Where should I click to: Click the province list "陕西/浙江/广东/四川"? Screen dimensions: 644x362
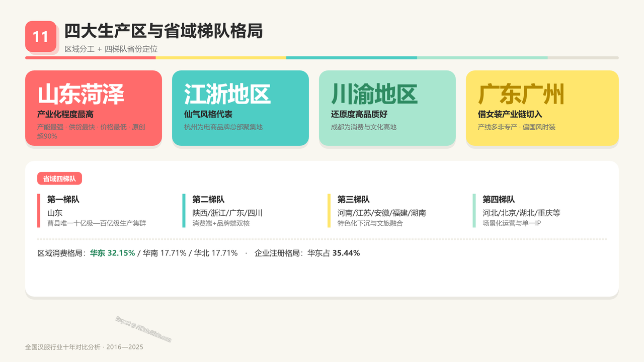(x=227, y=213)
